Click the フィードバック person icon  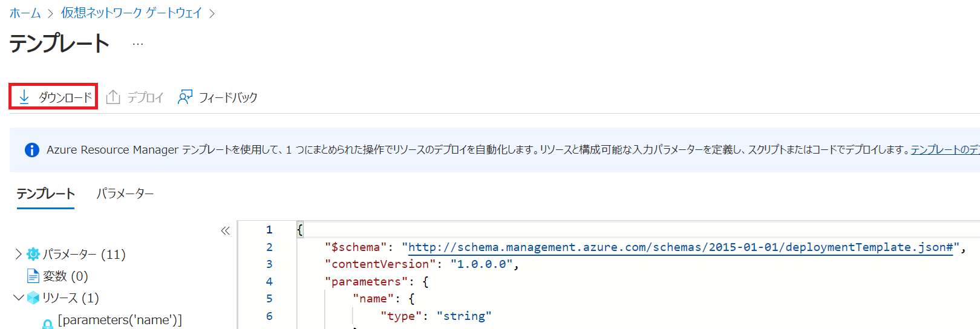pyautogui.click(x=185, y=97)
